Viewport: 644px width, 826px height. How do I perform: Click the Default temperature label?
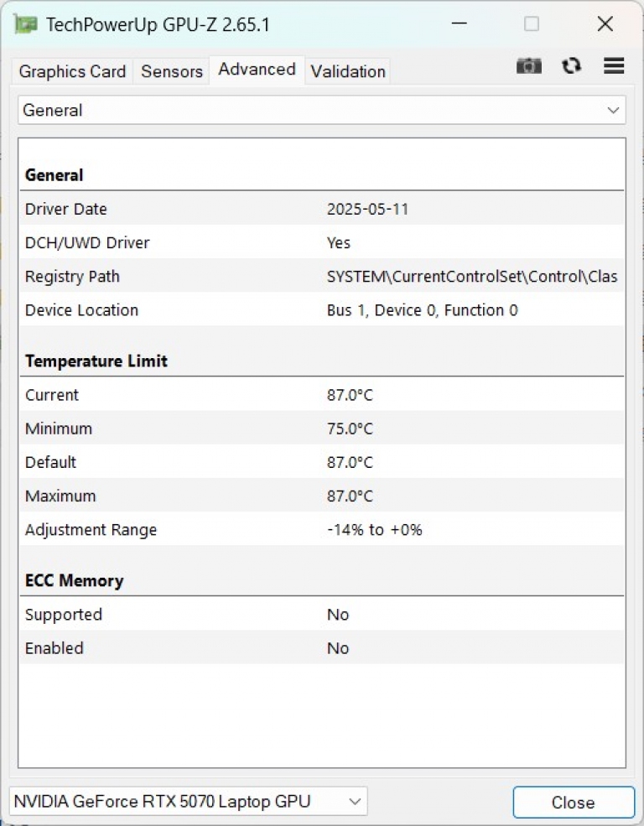50,463
